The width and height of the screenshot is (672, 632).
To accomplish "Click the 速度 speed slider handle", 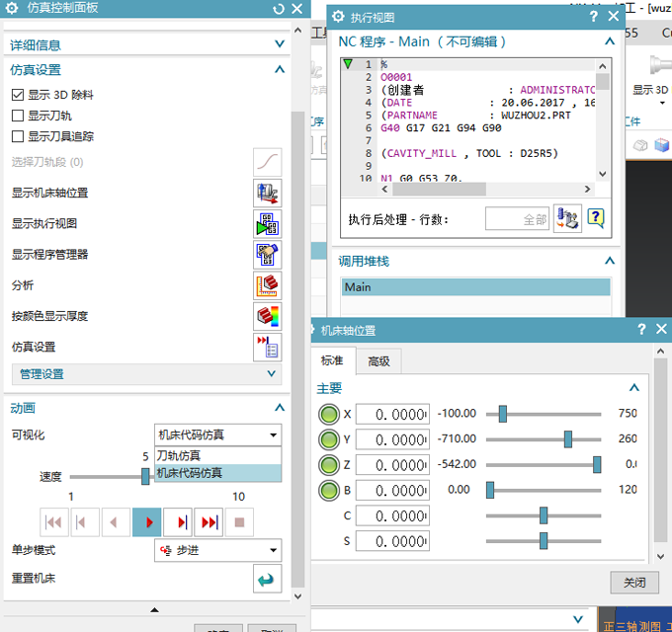I will coord(145,476).
